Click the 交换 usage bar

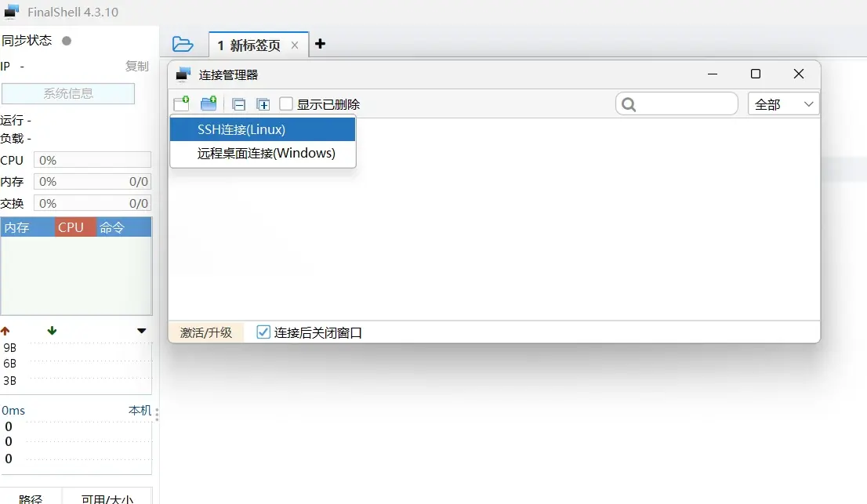click(x=93, y=203)
